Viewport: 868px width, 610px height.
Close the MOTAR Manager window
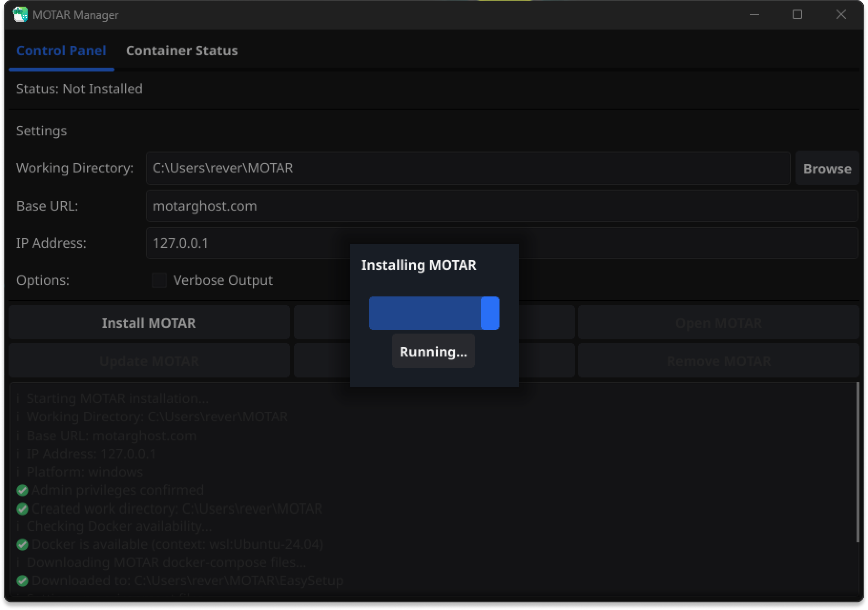click(x=841, y=15)
